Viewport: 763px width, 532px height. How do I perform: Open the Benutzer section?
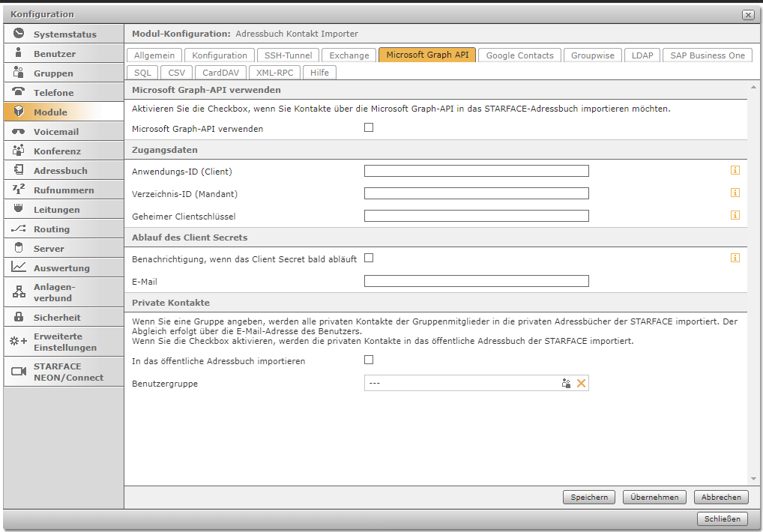[x=64, y=53]
